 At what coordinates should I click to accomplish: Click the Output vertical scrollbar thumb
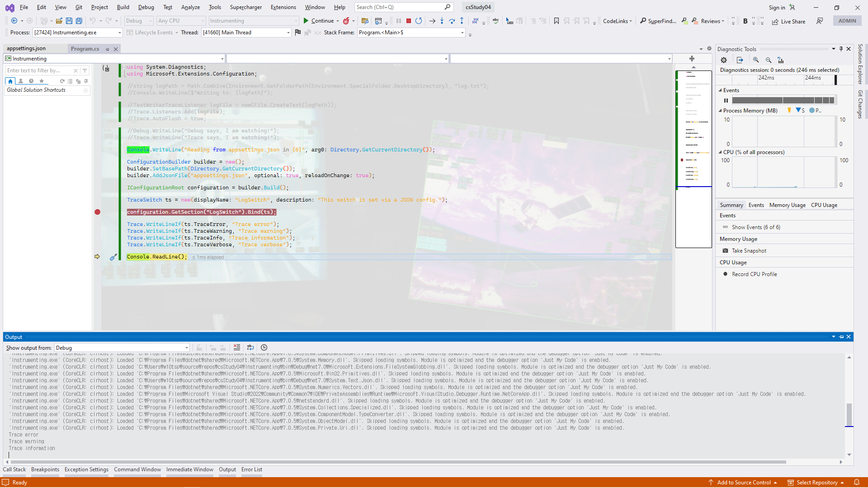pyautogui.click(x=849, y=414)
